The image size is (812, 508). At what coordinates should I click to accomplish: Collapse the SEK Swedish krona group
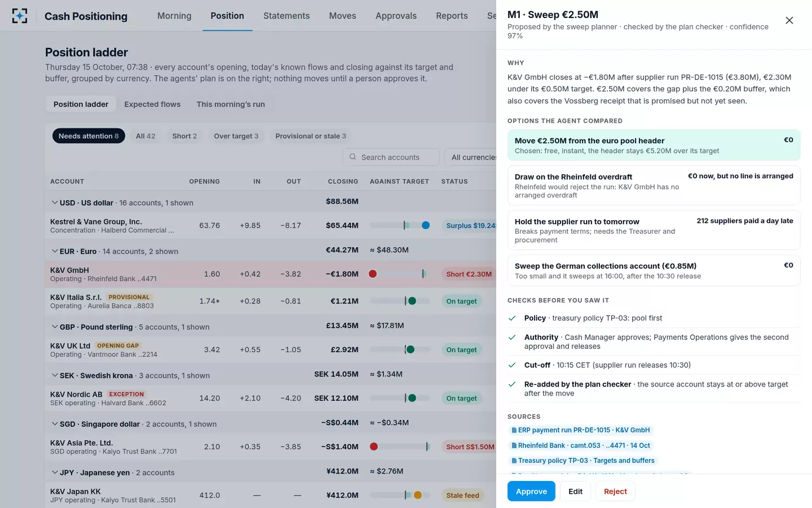(x=55, y=375)
